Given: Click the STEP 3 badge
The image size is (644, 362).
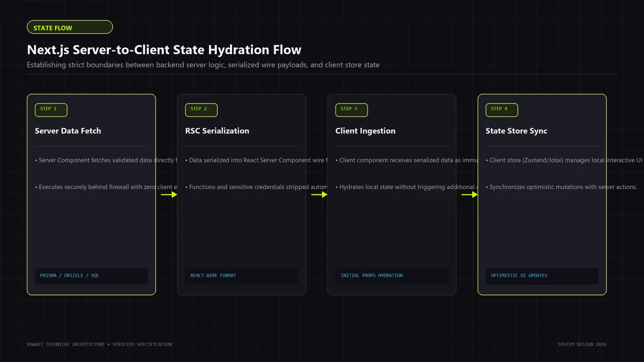Looking at the screenshot, I should click(x=352, y=109).
